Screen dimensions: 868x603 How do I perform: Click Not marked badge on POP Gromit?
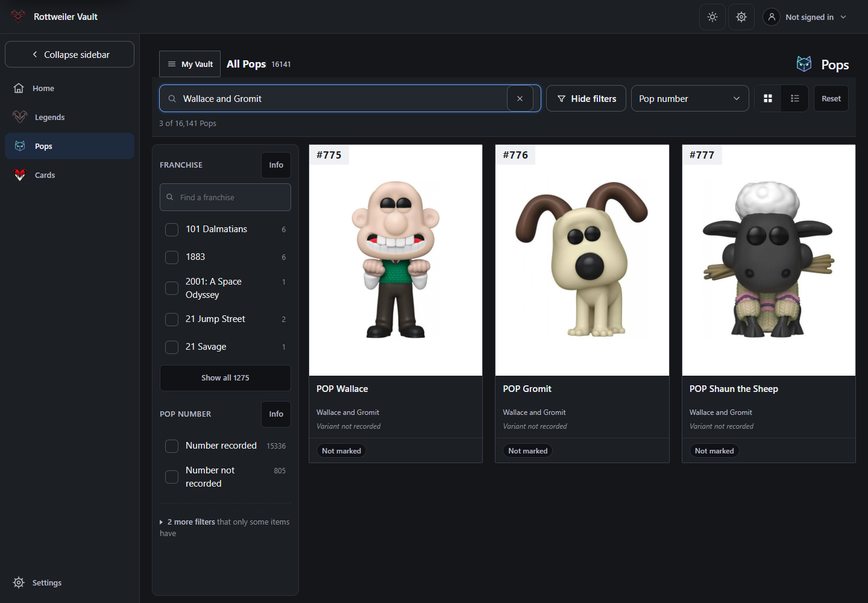tap(528, 451)
